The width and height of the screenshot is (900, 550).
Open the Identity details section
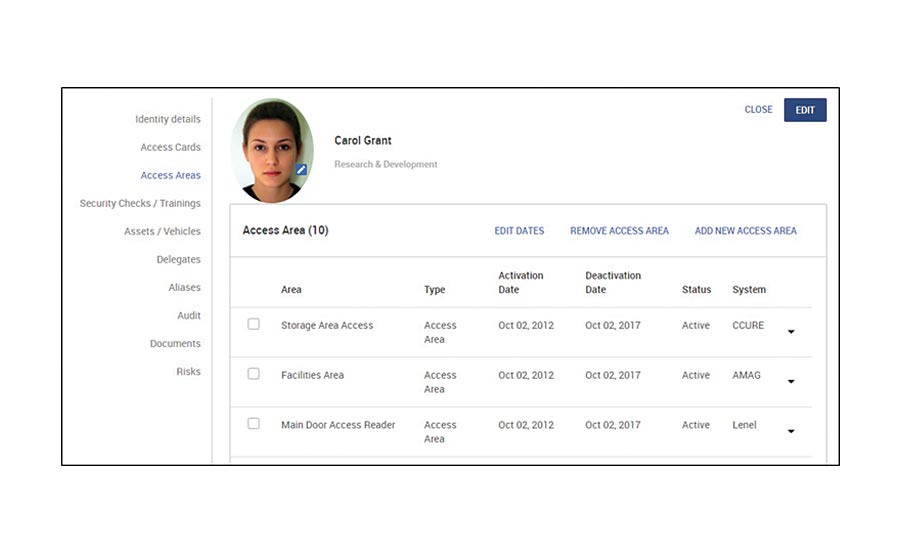[167, 119]
